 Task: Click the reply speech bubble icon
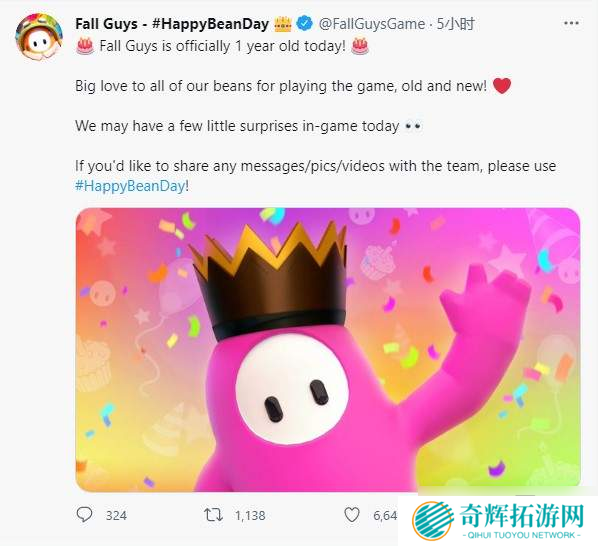(84, 515)
